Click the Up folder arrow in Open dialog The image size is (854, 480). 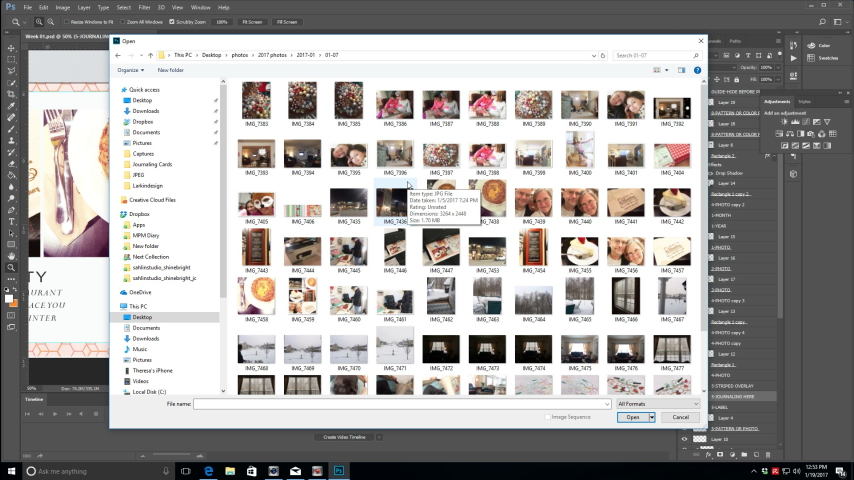point(150,56)
